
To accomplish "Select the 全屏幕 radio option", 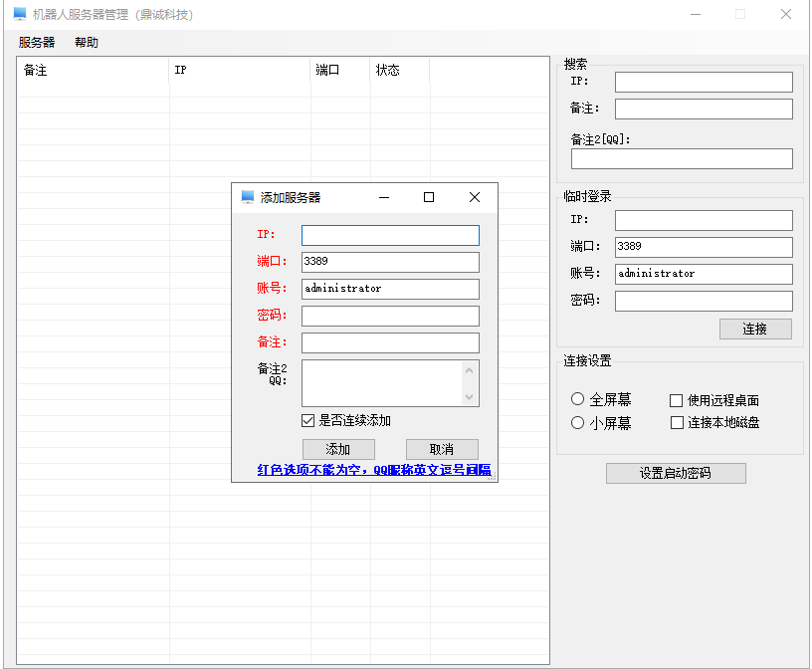I will (x=578, y=399).
